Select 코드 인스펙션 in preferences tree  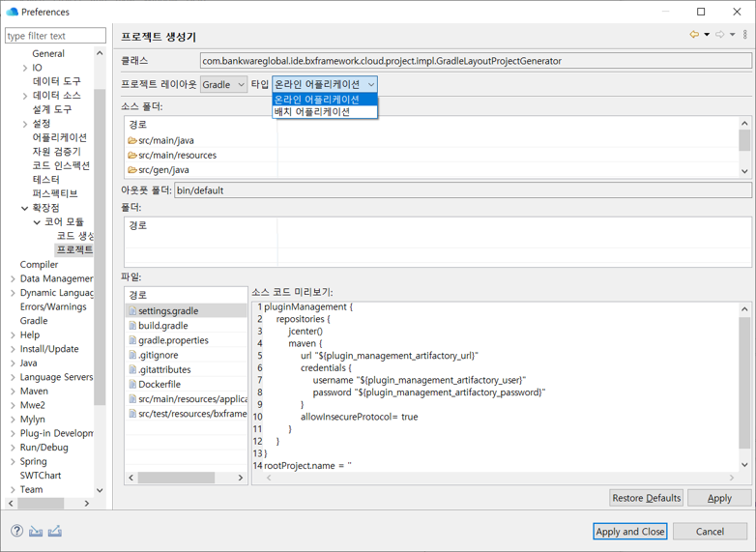click(x=61, y=165)
